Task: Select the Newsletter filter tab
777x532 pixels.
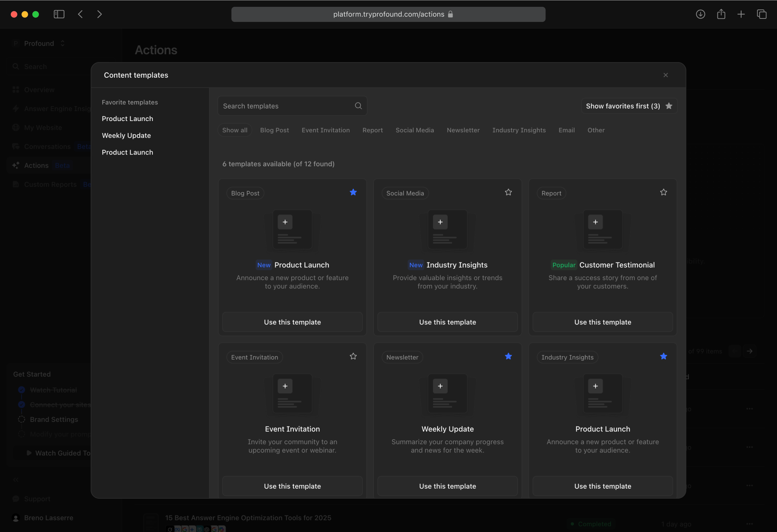Action: 463,130
